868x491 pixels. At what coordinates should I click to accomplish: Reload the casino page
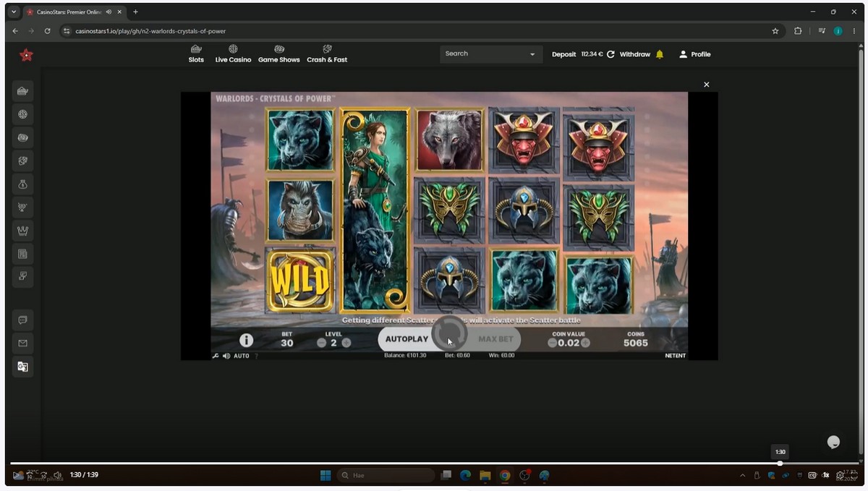pos(48,31)
